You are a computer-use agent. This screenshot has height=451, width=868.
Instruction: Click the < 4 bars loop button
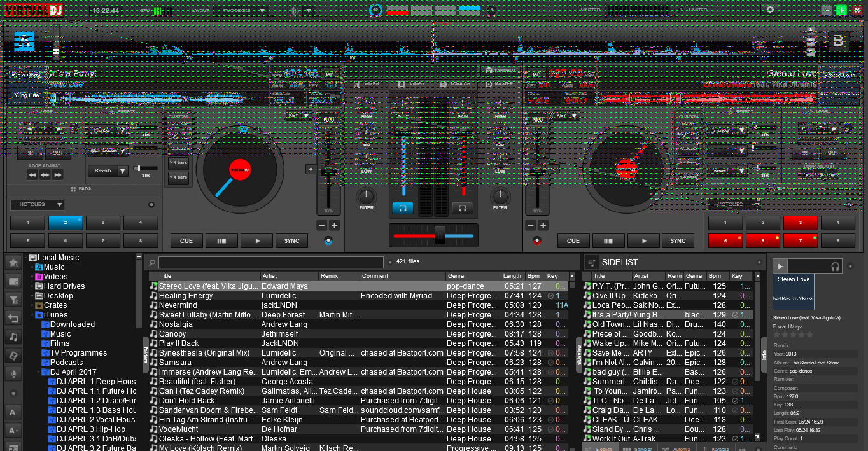click(178, 177)
